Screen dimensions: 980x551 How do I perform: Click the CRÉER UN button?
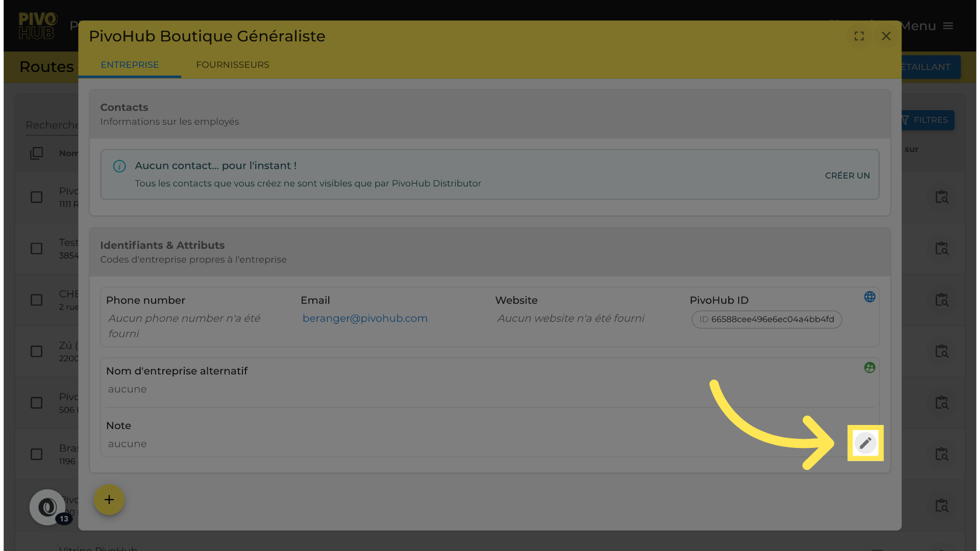tap(847, 176)
